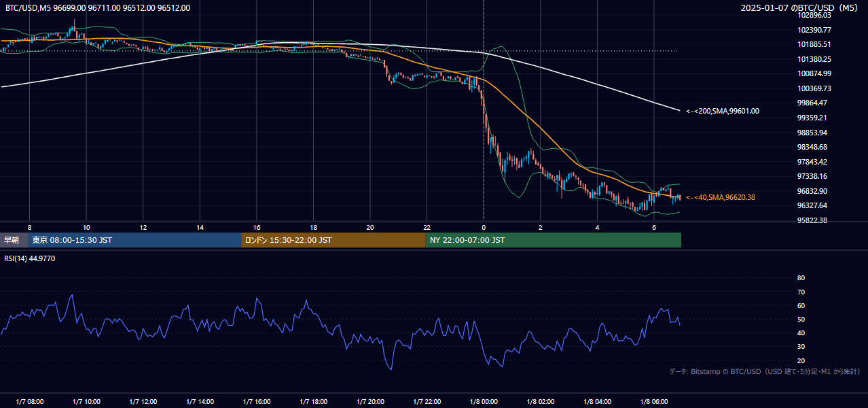Click the 1/7 20:00 bottom time label
The width and height of the screenshot is (868, 408).
pyautogui.click(x=370, y=402)
